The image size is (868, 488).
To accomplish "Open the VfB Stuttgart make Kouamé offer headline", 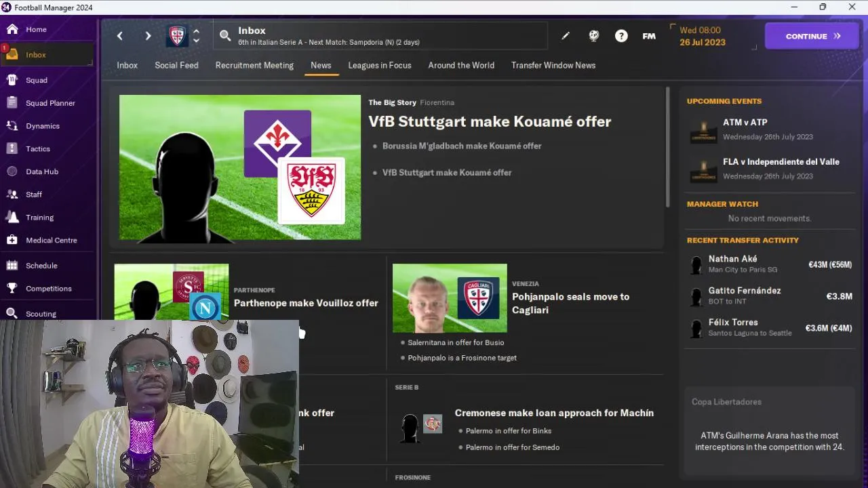I will click(x=490, y=121).
